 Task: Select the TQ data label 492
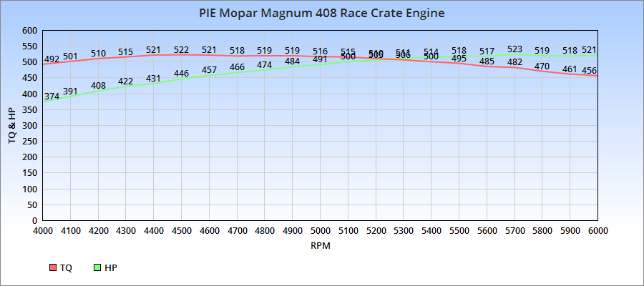pos(52,59)
